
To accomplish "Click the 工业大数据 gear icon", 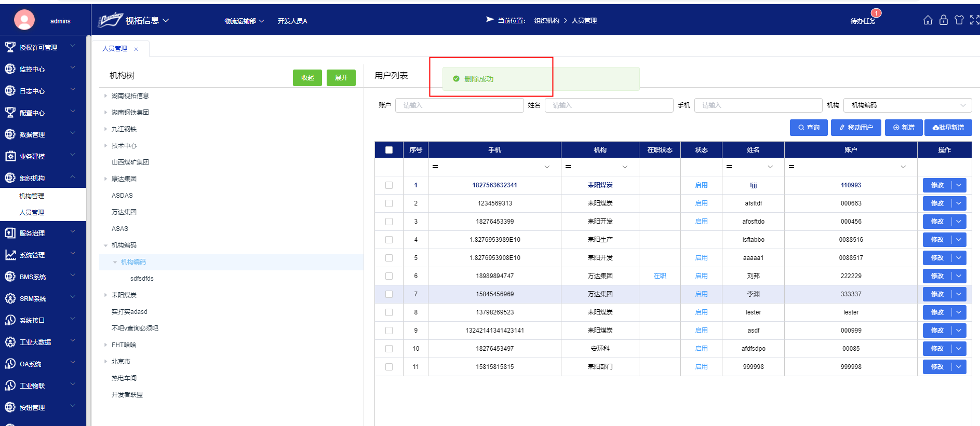I will (x=10, y=342).
